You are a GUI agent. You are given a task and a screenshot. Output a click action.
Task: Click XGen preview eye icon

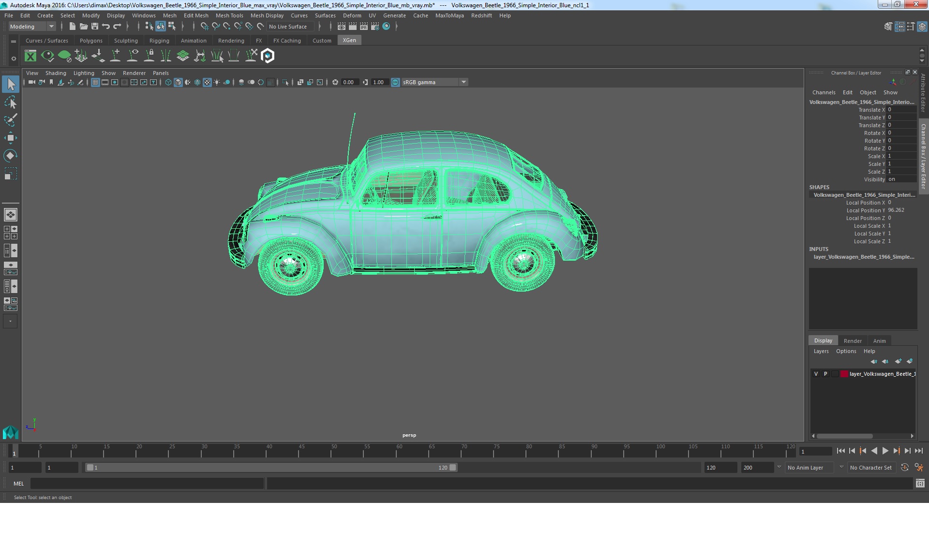point(47,56)
